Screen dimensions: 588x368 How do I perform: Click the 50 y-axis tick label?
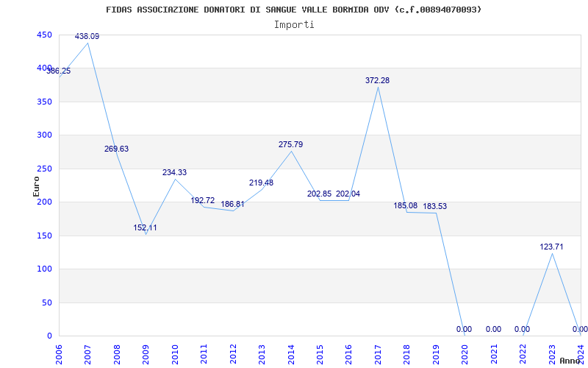coord(47,302)
